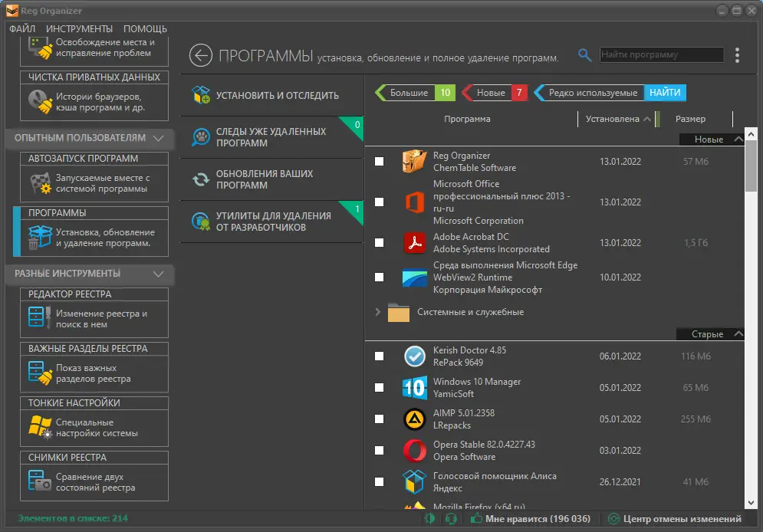
Task: Expand the Системные и служебные folder
Action: 377,312
